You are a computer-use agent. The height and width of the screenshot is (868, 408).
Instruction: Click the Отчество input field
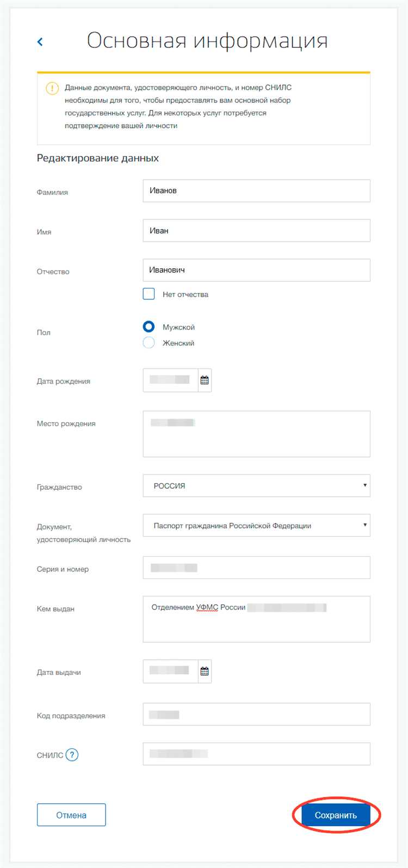click(256, 270)
